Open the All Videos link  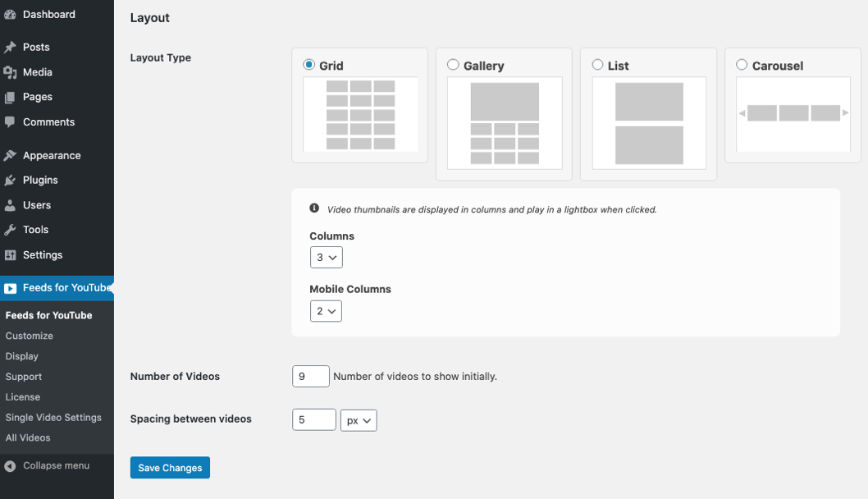coord(28,438)
